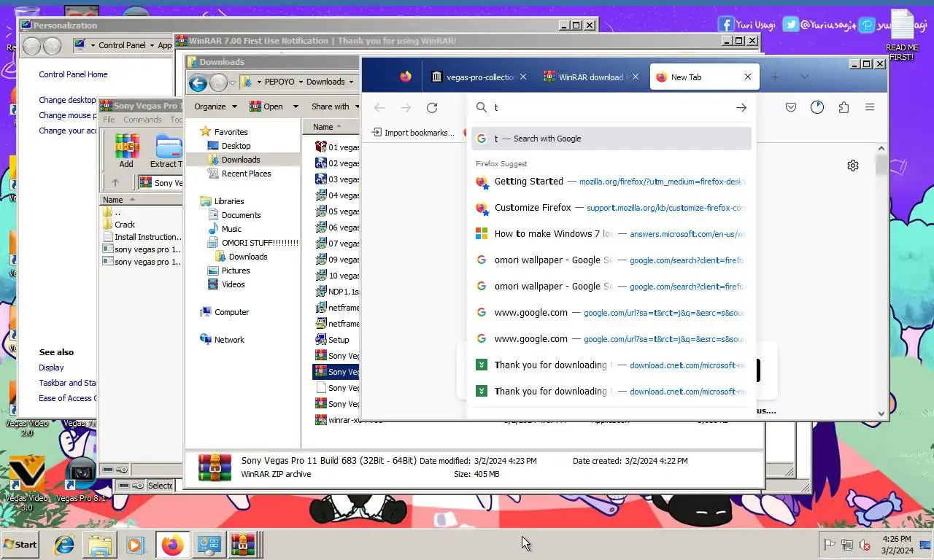Click Back button in Downloads explorer
Image resolution: width=934 pixels, height=560 pixels.
click(x=198, y=83)
